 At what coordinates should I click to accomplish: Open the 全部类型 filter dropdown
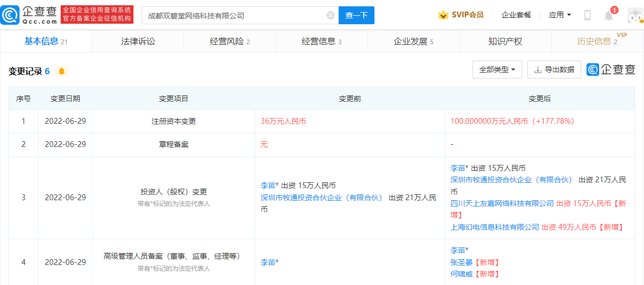pos(497,70)
